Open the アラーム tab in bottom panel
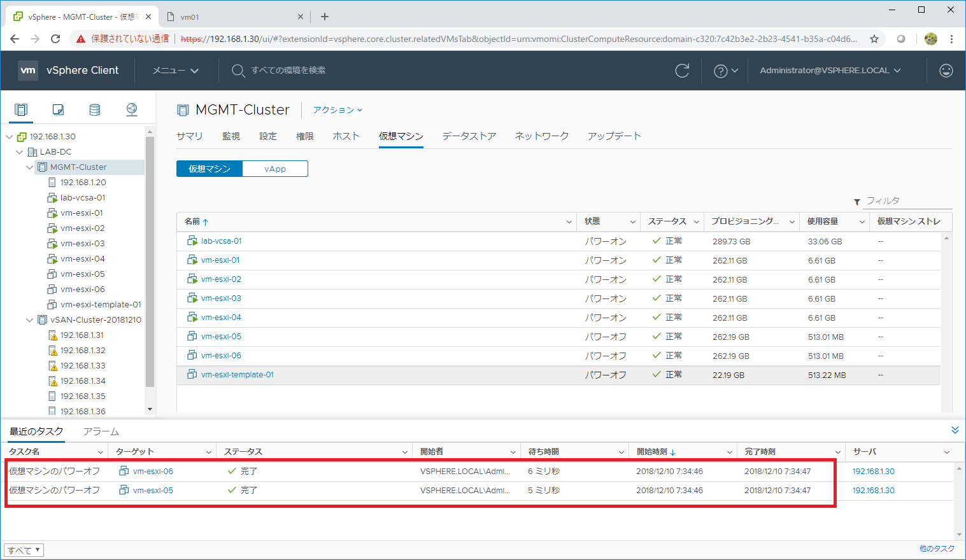The height and width of the screenshot is (560, 966). coord(101,431)
